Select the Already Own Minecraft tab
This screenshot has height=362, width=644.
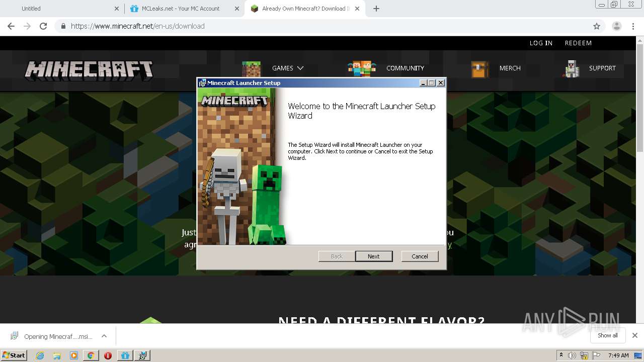[305, 9]
